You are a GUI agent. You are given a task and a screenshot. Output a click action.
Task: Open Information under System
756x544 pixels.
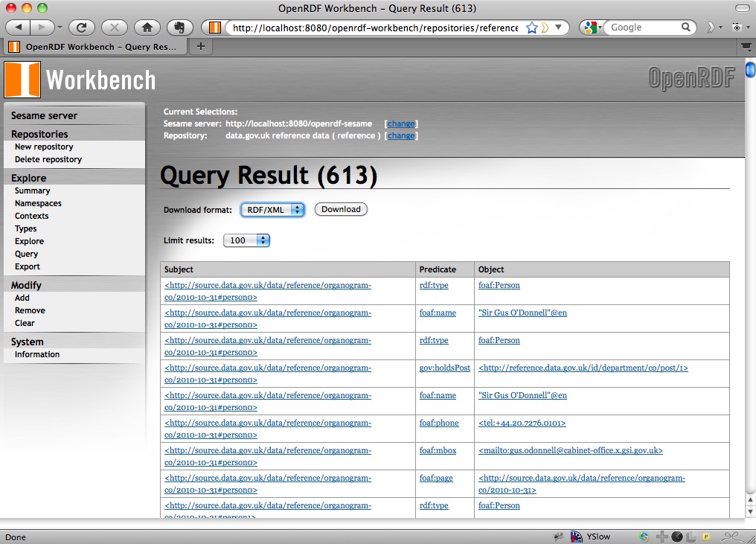37,354
